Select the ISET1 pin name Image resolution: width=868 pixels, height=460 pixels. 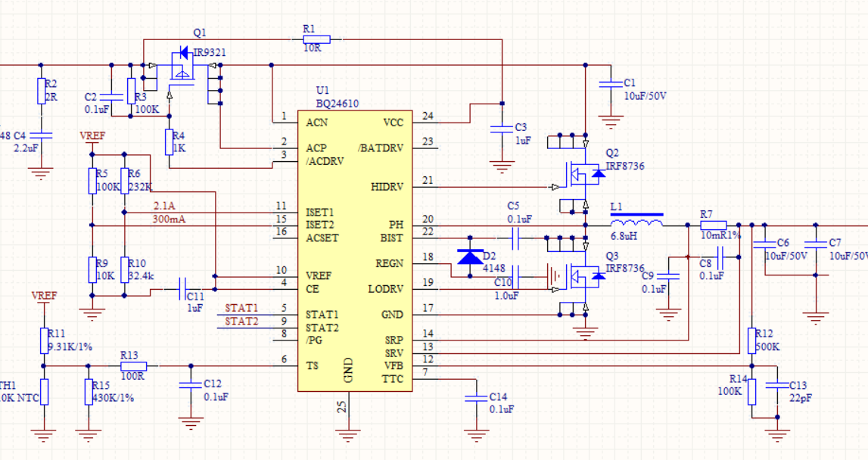click(x=320, y=213)
